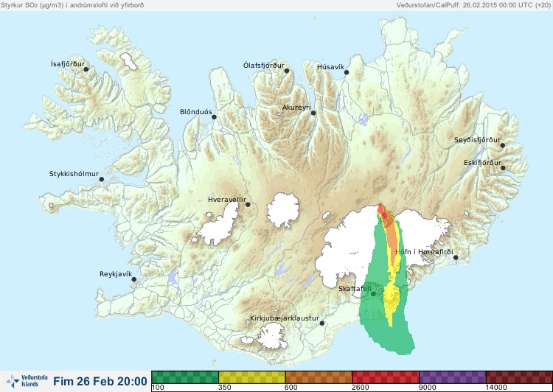
Task: Click the 'Ísafjörður' label text
Action: tap(68, 64)
